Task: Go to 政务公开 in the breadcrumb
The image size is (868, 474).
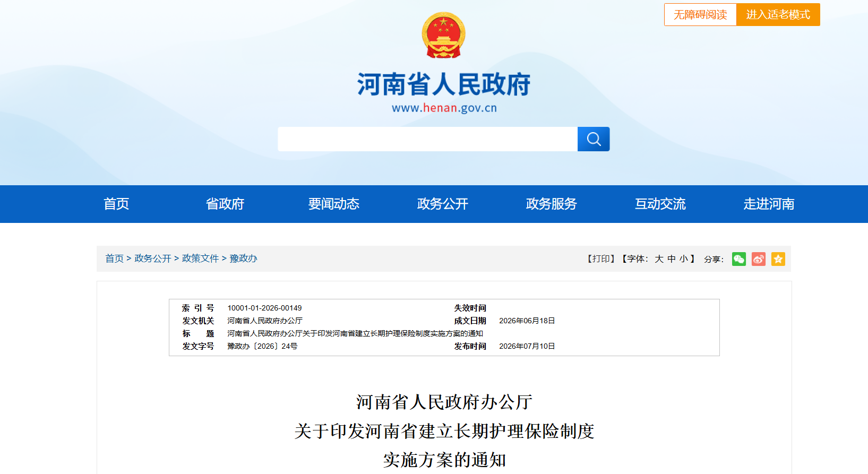Action: [153, 258]
